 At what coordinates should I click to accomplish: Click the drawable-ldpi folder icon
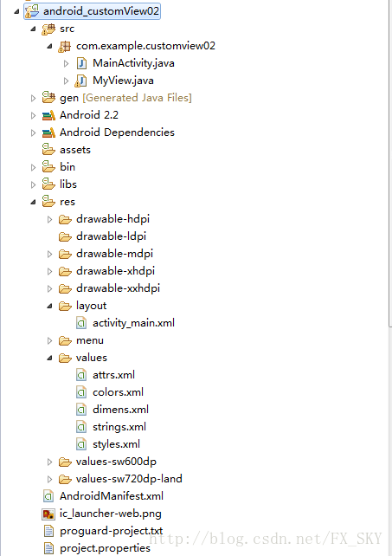pos(65,236)
